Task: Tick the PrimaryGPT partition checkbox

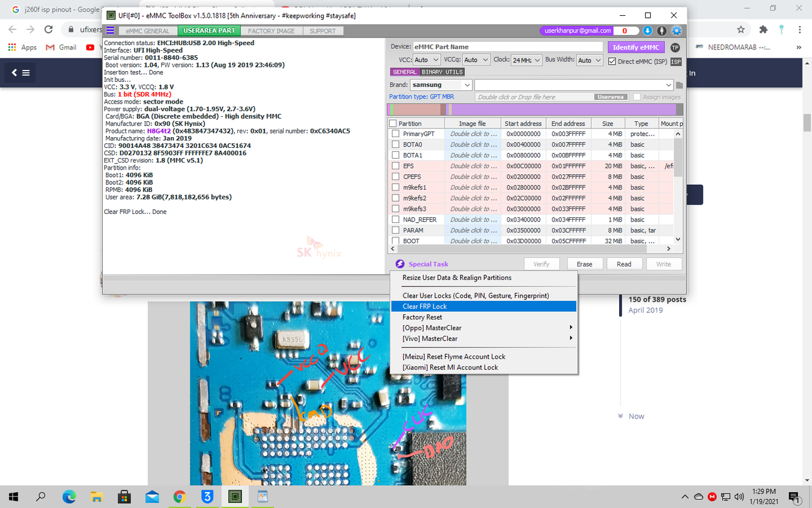Action: tap(396, 134)
